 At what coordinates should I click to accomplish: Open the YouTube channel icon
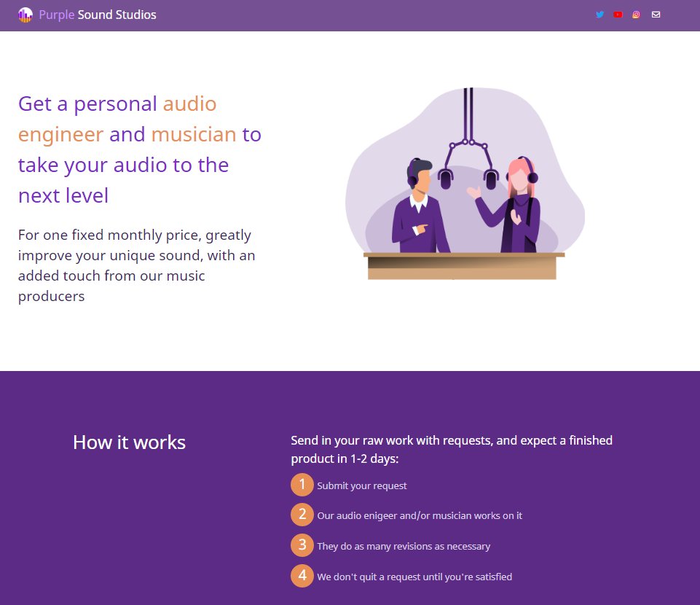click(x=618, y=15)
